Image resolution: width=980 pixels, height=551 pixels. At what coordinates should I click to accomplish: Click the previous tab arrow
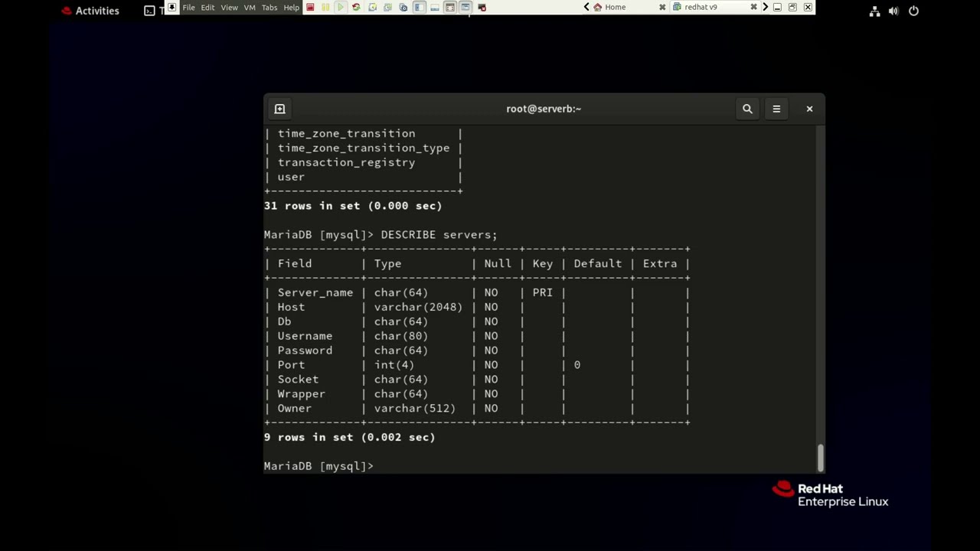tap(586, 7)
